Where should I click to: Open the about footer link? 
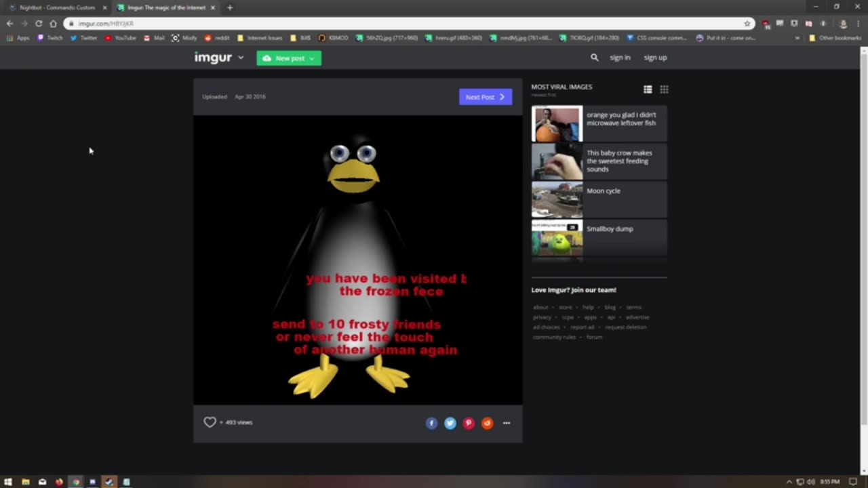click(540, 307)
